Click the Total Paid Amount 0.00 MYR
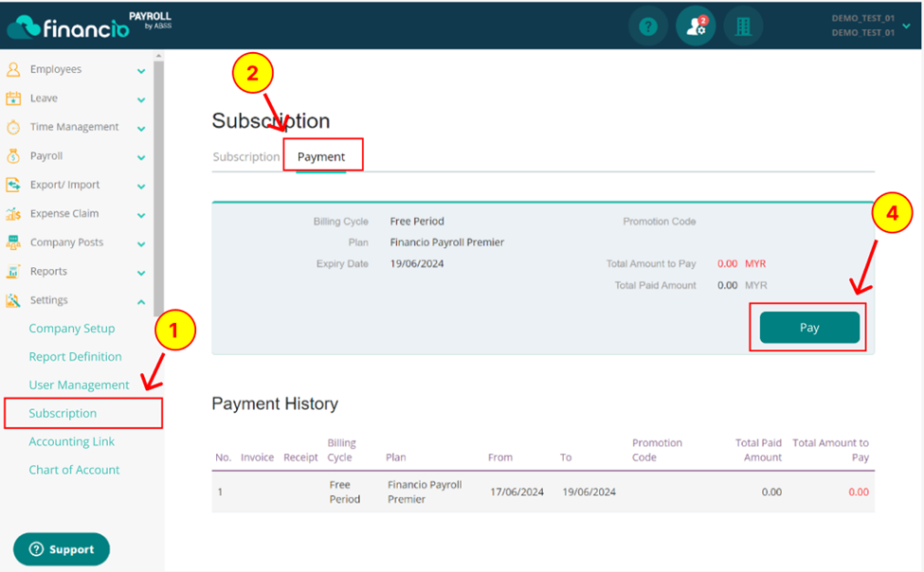Image resolution: width=924 pixels, height=572 pixels. [742, 285]
